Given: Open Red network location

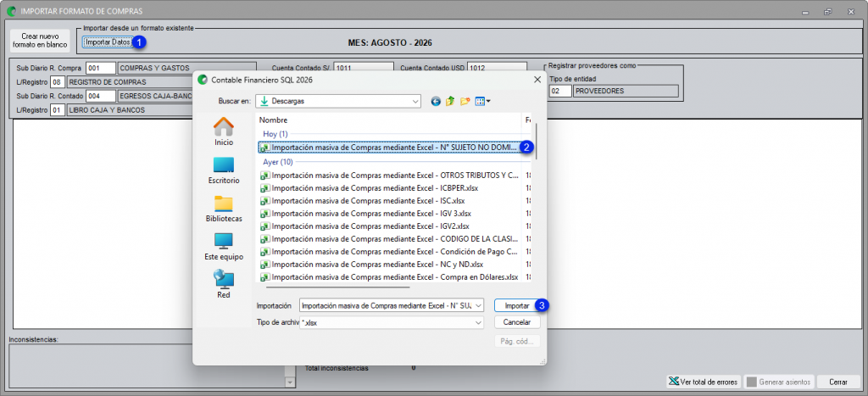Looking at the screenshot, I should 224,285.
